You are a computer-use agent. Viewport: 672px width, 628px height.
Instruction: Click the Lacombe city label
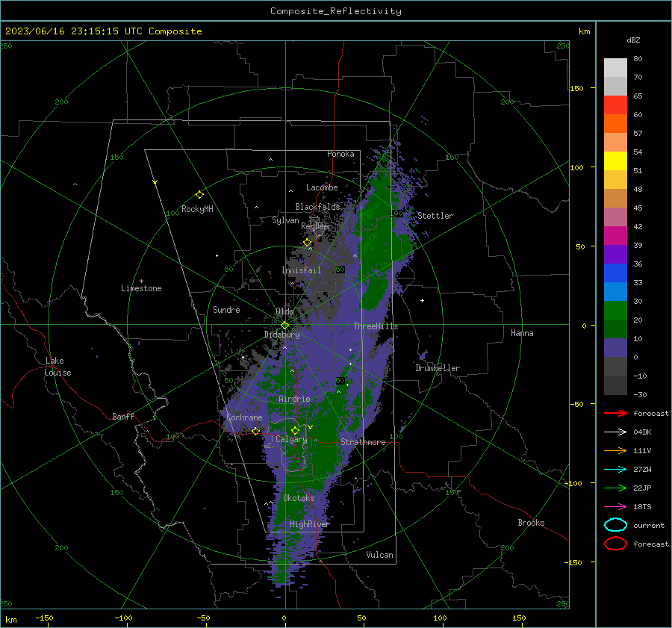pyautogui.click(x=322, y=187)
